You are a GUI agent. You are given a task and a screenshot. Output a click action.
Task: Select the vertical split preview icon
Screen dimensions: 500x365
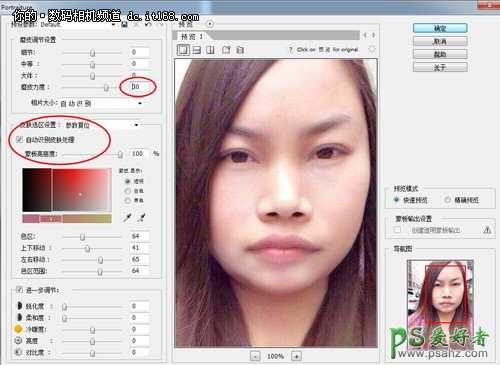click(x=210, y=50)
